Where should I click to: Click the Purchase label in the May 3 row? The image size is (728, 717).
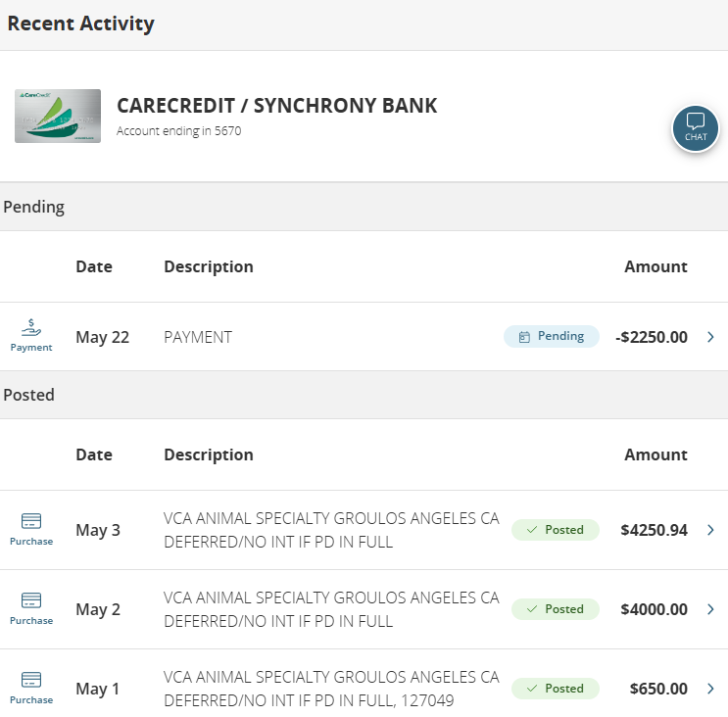pyautogui.click(x=31, y=541)
